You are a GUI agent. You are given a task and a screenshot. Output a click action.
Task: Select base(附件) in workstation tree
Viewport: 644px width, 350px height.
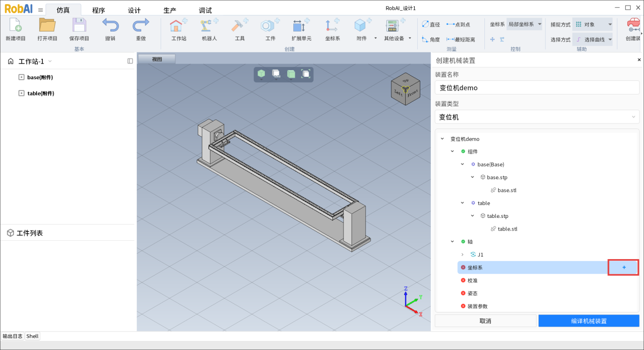[x=40, y=77]
